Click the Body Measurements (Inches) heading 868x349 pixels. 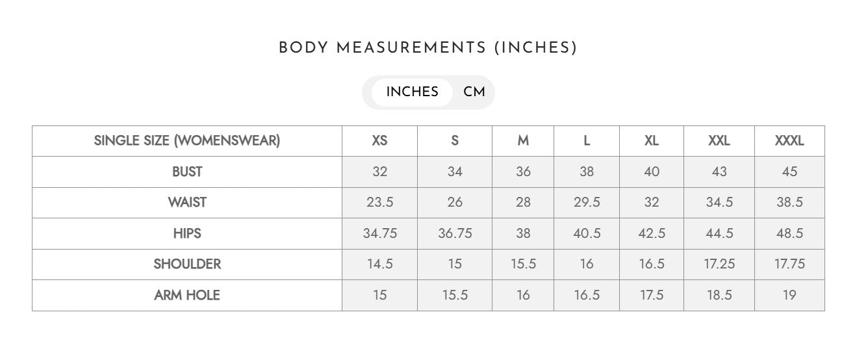[428, 48]
